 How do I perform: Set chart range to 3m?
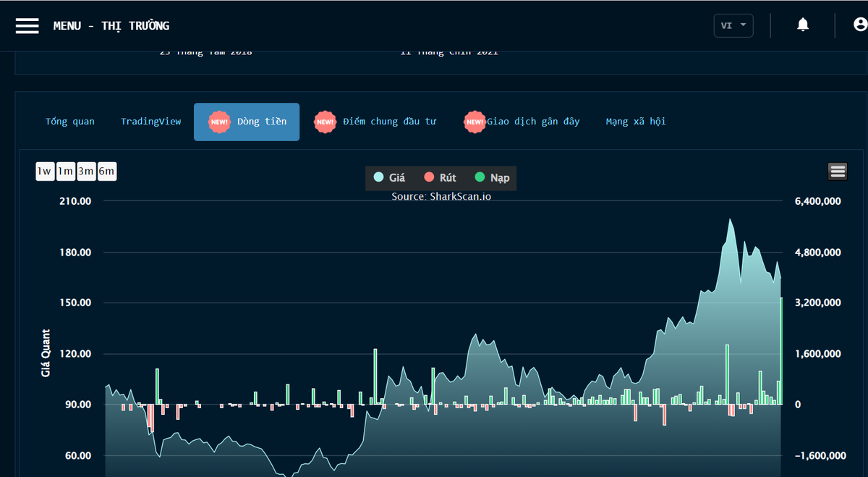tap(87, 172)
